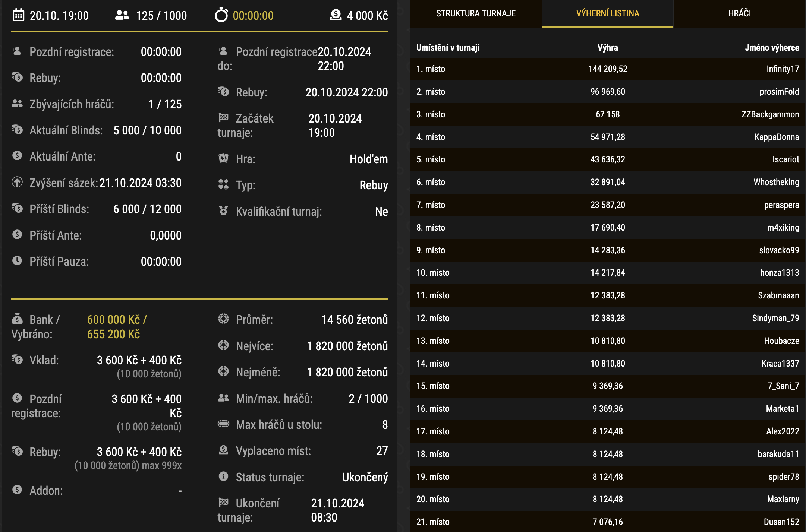Click the chip icon beside Nejvíce

[223, 345]
